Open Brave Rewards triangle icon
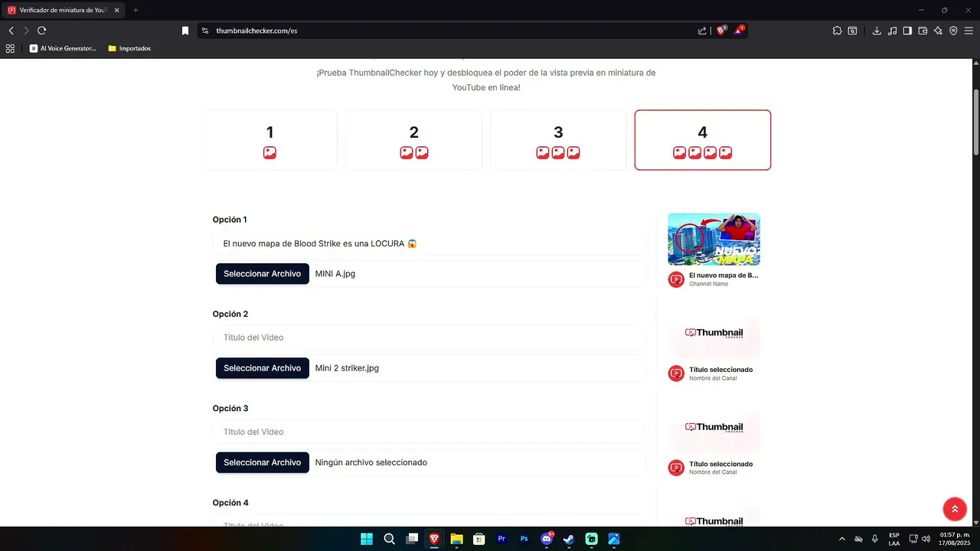The width and height of the screenshot is (980, 551). pos(739,31)
